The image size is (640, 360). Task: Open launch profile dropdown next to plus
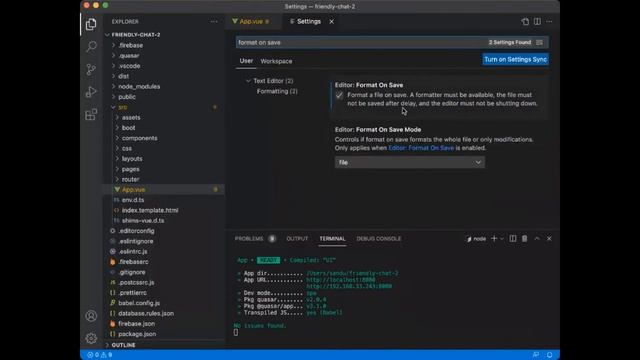pyautogui.click(x=502, y=239)
